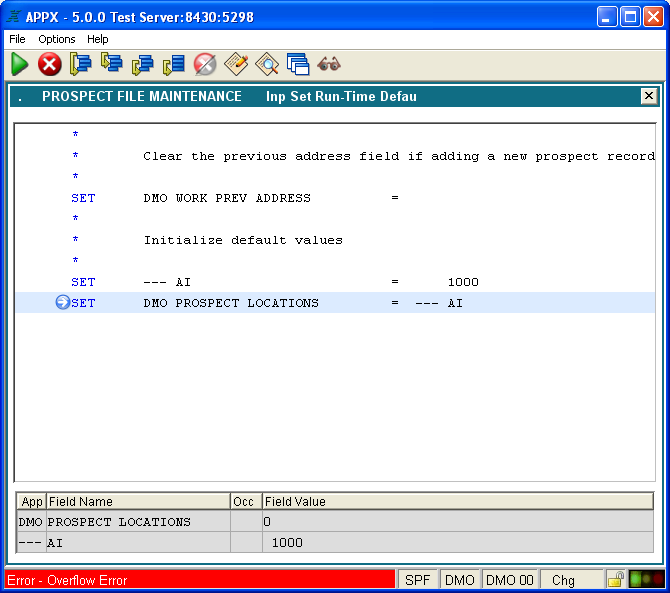Viewport: 670px width, 593px height.
Task: Close the Prospect File Maintenance panel
Action: coord(648,96)
